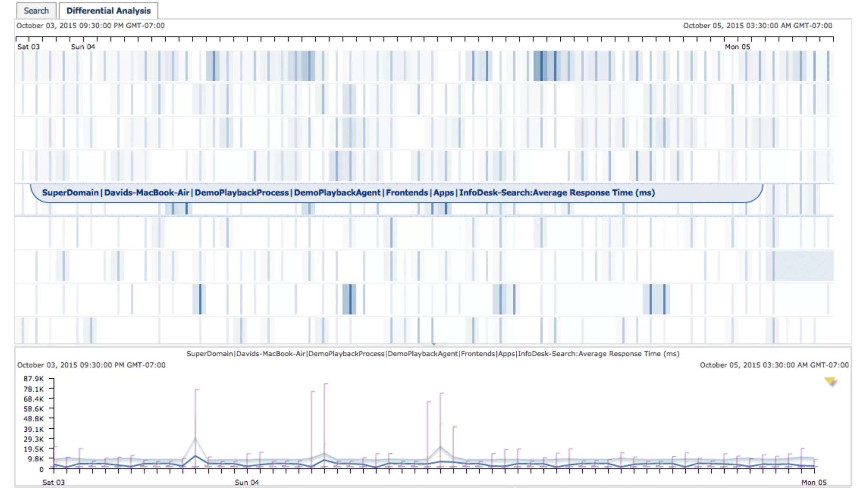Viewport: 868px width, 488px height.
Task: Collapse the chart pane using the divider arrow
Action: pyautogui.click(x=433, y=344)
